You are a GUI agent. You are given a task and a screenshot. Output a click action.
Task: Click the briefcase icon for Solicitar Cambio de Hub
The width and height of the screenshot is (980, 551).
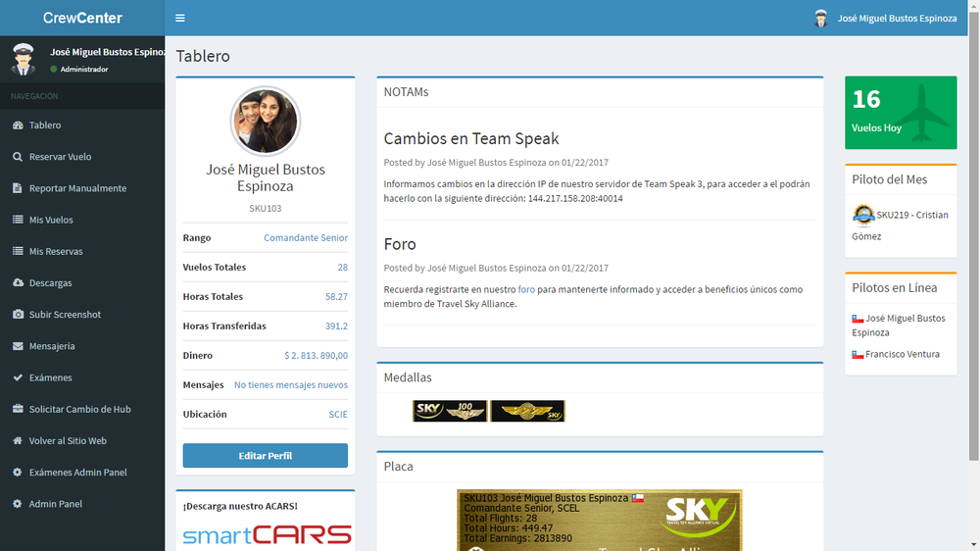coord(18,409)
